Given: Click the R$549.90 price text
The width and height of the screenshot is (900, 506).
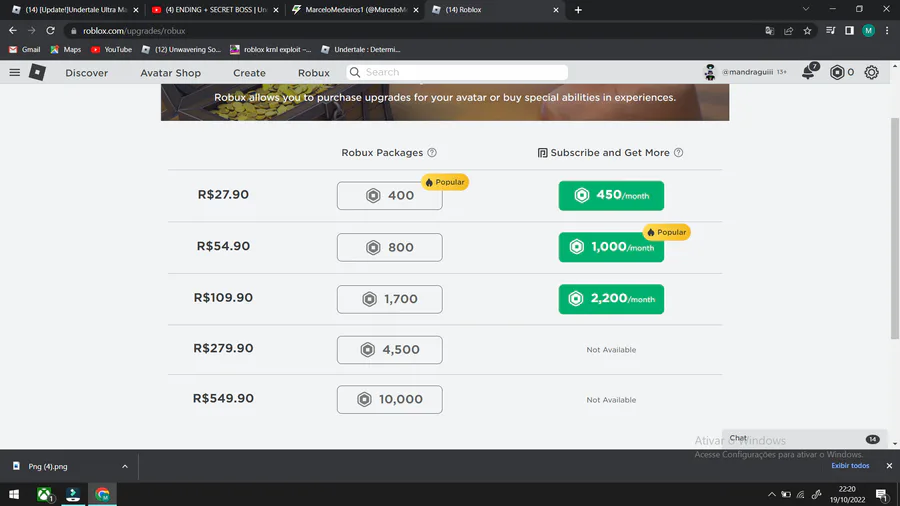Looking at the screenshot, I should tap(223, 398).
